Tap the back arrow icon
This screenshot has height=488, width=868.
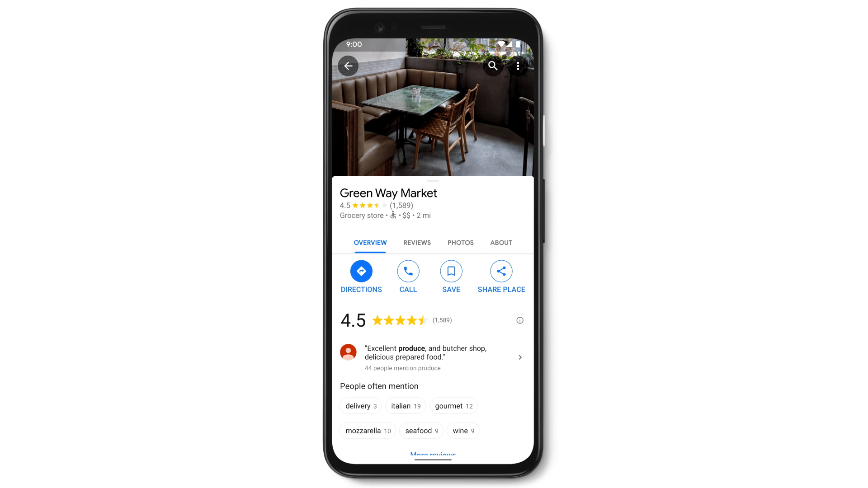coord(349,66)
